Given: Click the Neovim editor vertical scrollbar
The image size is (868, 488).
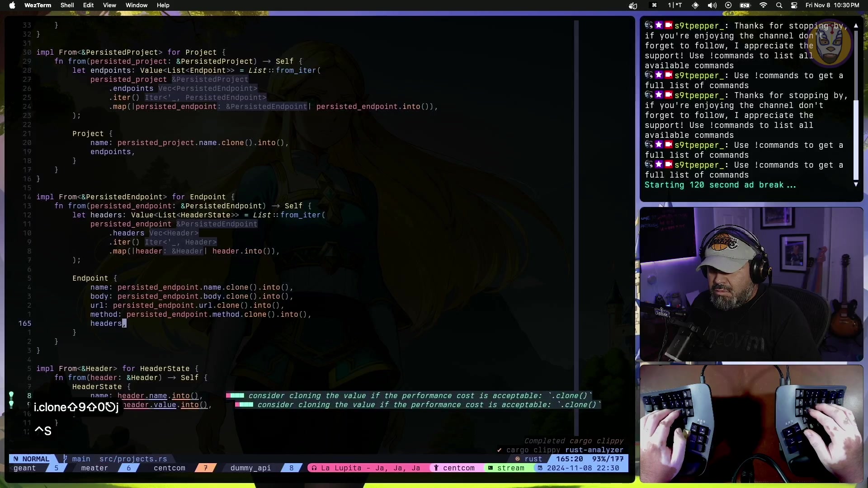Looking at the screenshot, I should coord(576,228).
